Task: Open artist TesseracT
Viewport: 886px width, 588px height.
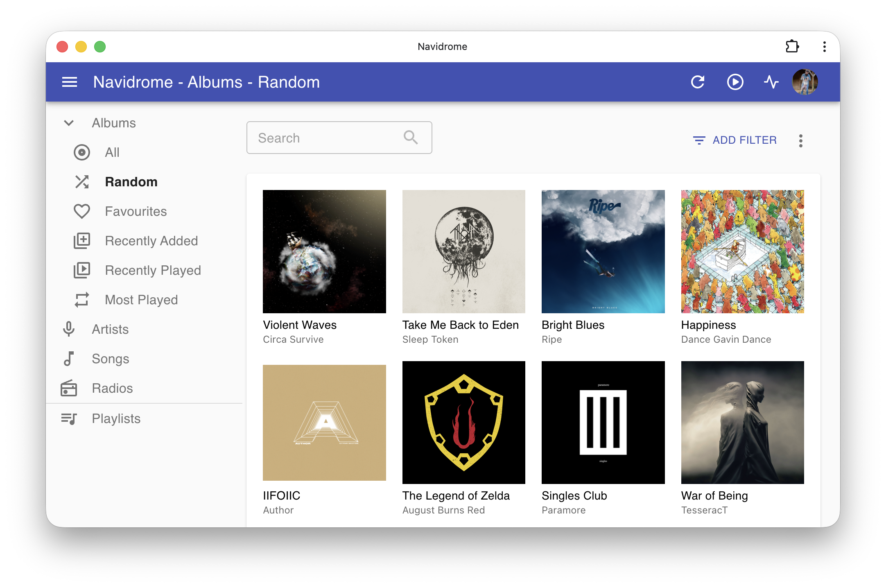Action: click(x=705, y=510)
